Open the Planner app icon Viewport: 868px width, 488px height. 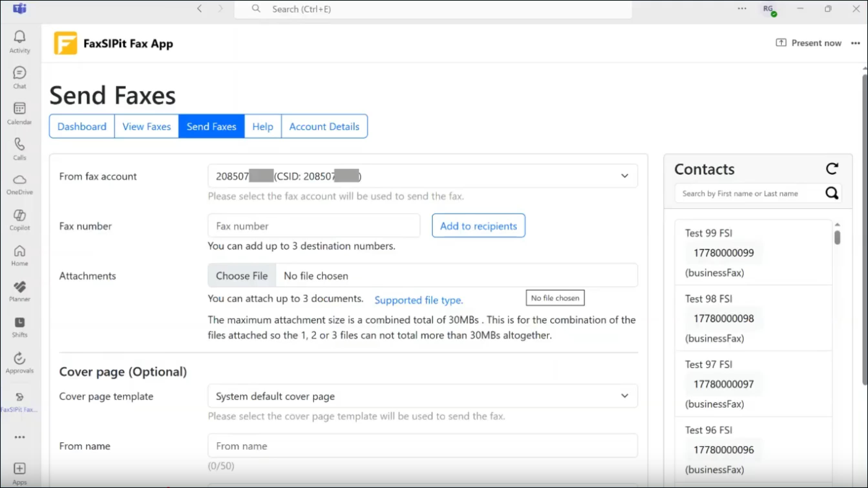click(x=19, y=287)
